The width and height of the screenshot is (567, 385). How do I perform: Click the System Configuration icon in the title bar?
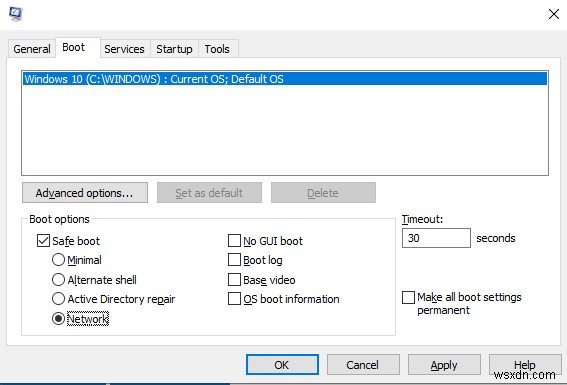(16, 14)
